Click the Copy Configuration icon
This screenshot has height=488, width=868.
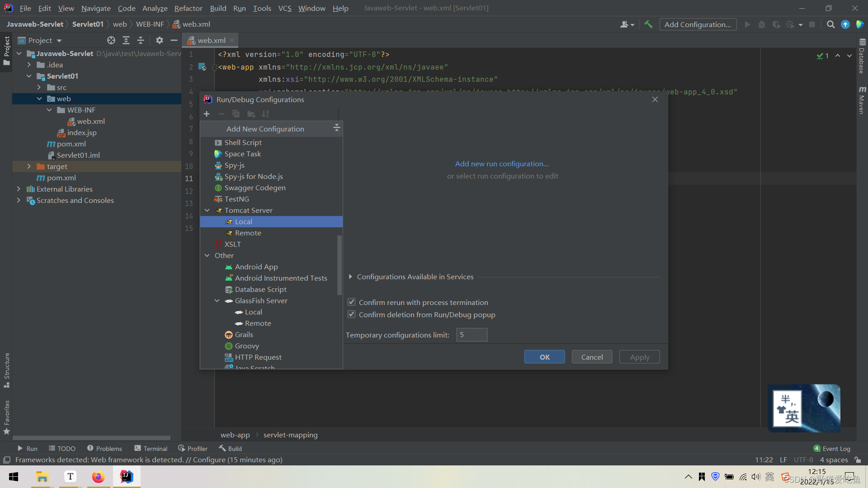click(x=236, y=114)
